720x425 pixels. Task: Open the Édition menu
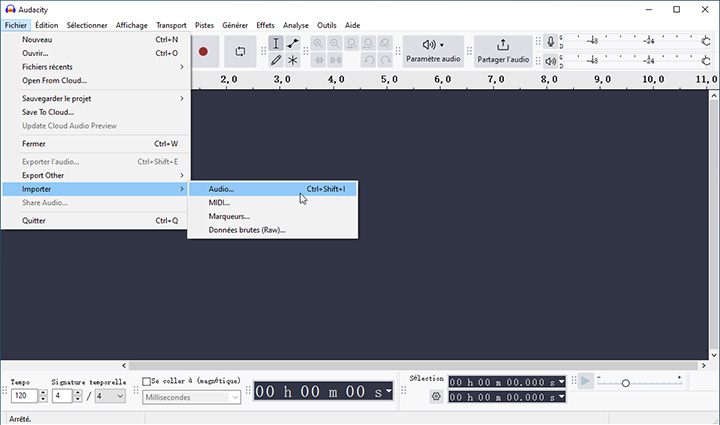pyautogui.click(x=47, y=25)
